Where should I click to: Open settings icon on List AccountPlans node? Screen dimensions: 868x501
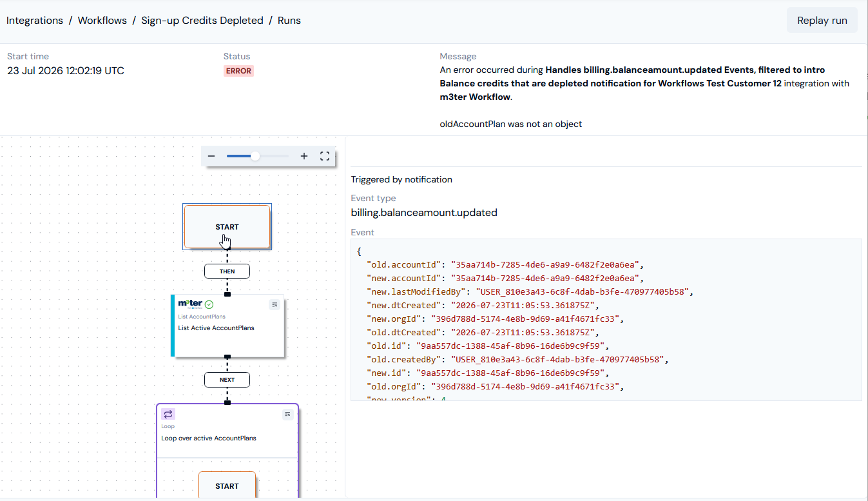275,304
